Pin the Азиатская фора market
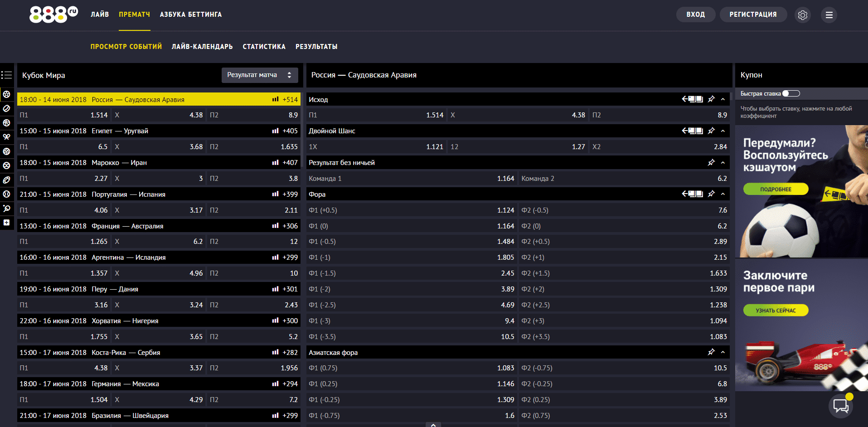The height and width of the screenshot is (427, 868). (x=711, y=352)
